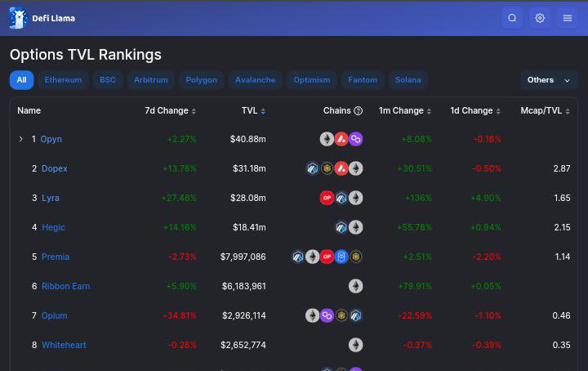Filter by BSC chain
Viewport: 588px width, 371px height.
point(108,80)
